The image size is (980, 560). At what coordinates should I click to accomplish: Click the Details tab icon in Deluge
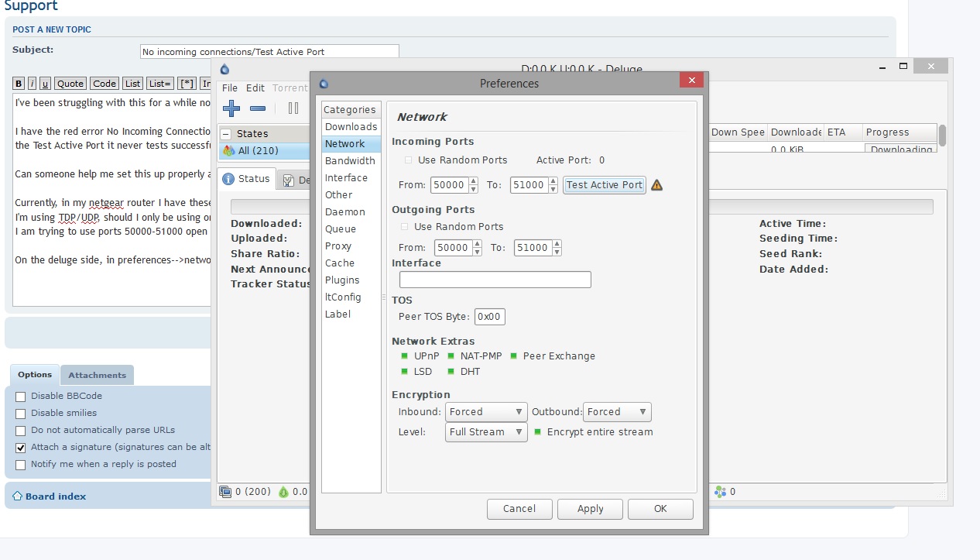288,179
